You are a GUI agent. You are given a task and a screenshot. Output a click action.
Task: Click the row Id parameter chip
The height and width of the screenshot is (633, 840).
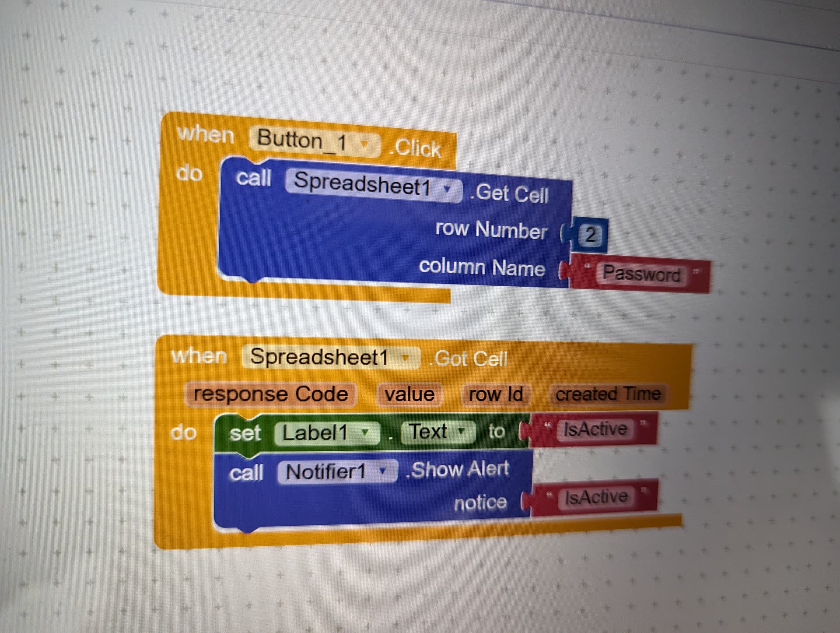click(497, 394)
